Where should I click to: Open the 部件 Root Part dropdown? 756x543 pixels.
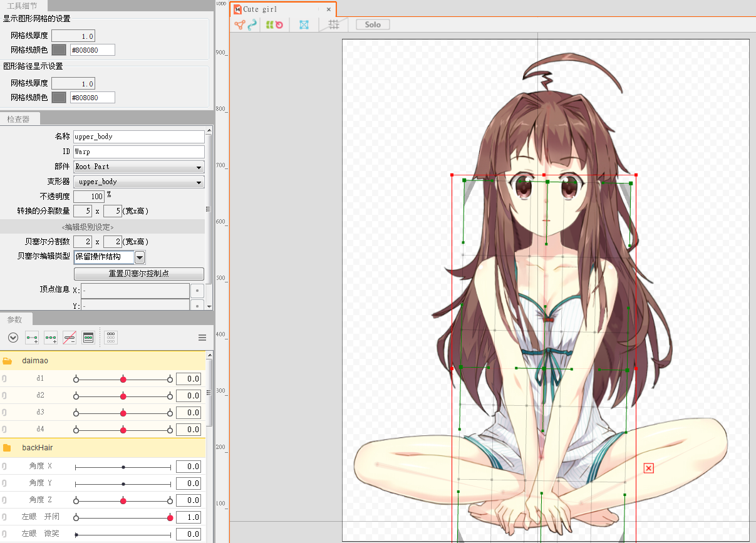139,167
